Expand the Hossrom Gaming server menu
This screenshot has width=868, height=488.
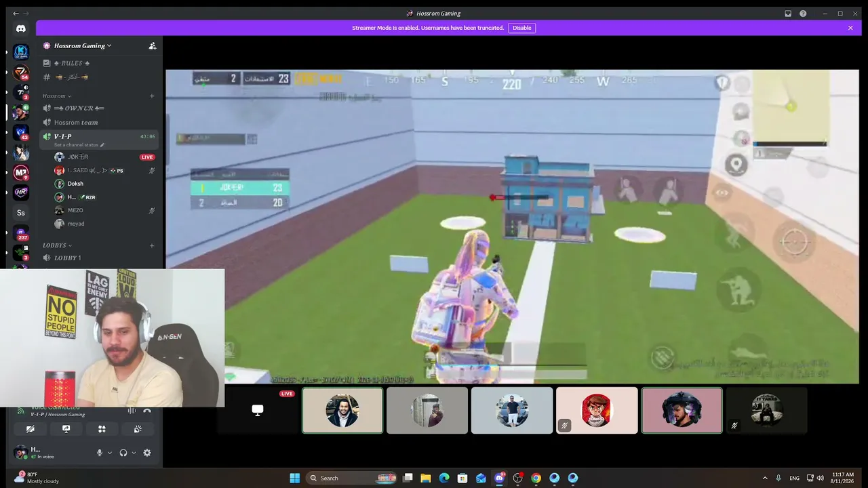click(83, 46)
